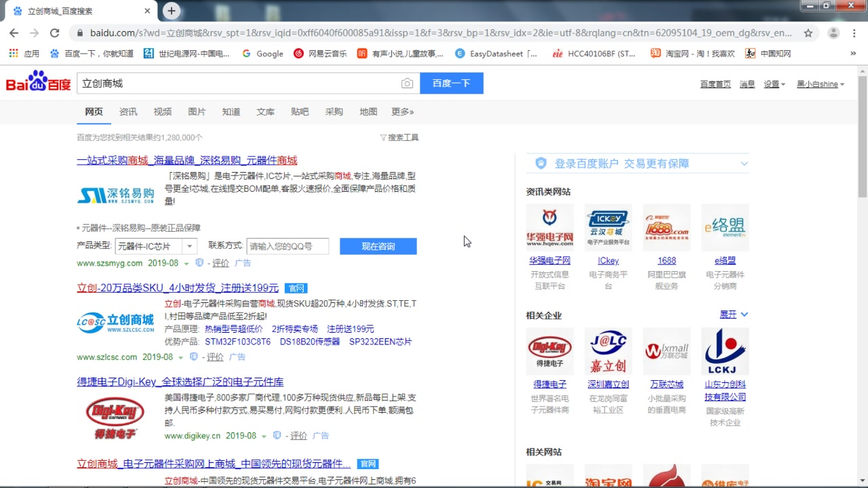This screenshot has height=488, width=868.
Task: Open 得捷电子Digi-Key result title
Action: pyautogui.click(x=180, y=382)
